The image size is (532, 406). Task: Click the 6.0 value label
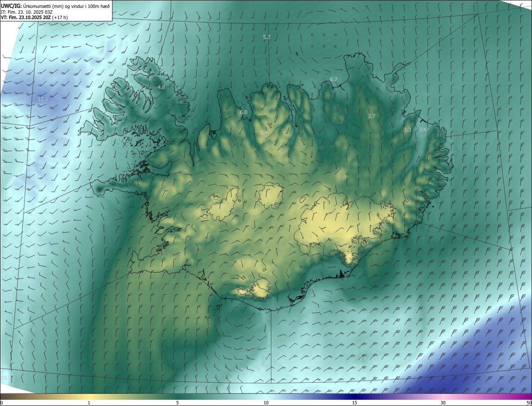point(244,113)
